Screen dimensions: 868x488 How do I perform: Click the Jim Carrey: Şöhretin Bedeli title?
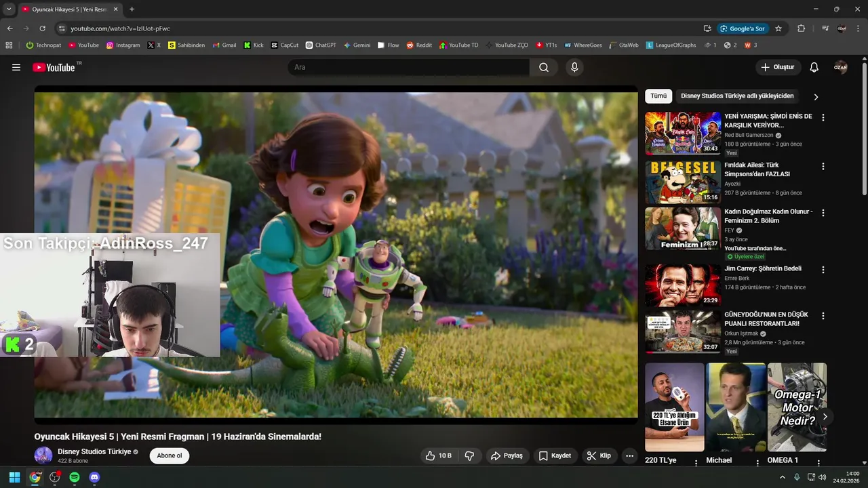[763, 268]
